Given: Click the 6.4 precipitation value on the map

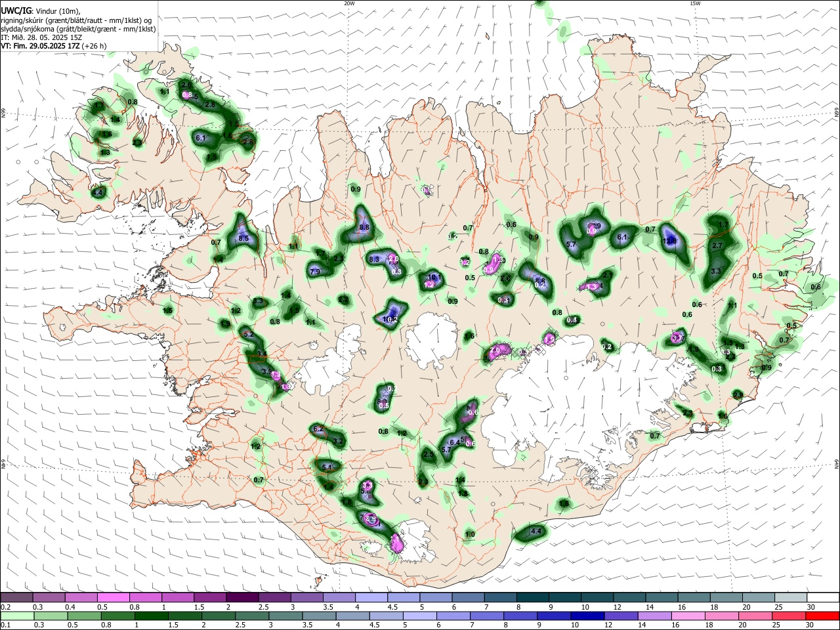Looking at the screenshot, I should click(454, 442).
